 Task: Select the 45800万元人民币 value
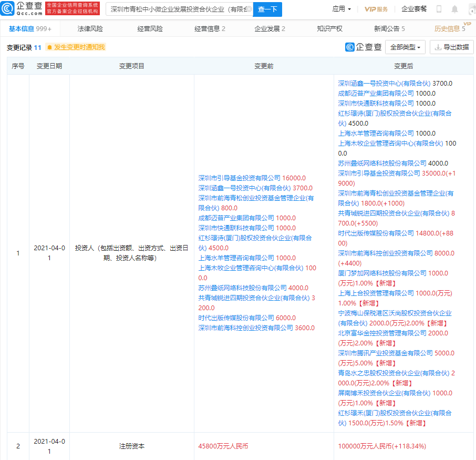click(223, 446)
